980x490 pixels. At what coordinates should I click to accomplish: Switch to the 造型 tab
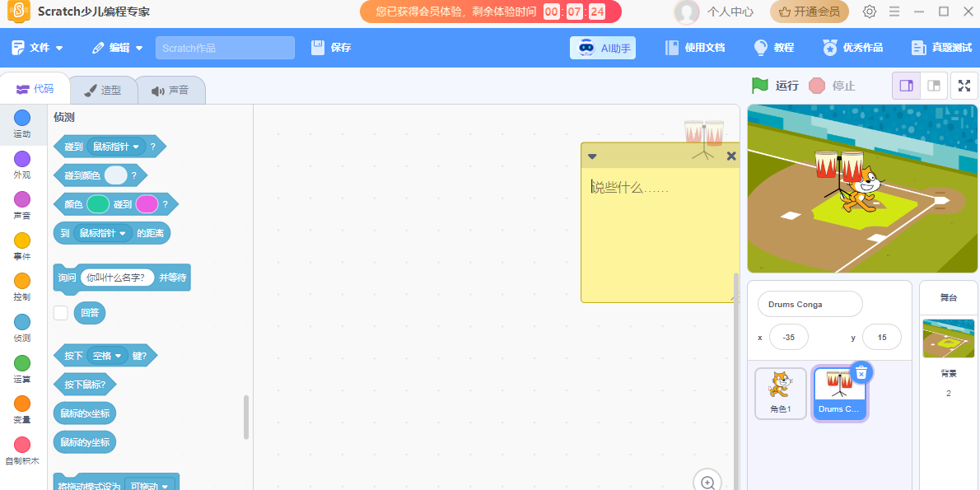coord(103,89)
